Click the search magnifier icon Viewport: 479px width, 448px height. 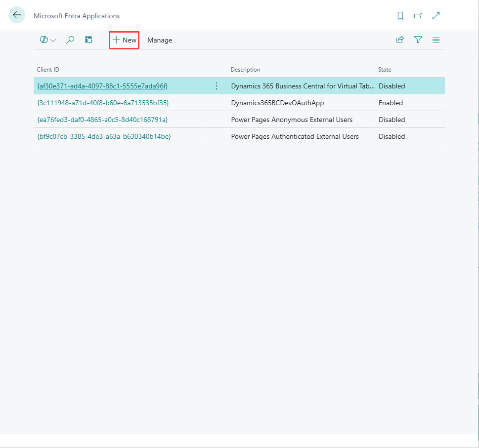[70, 40]
